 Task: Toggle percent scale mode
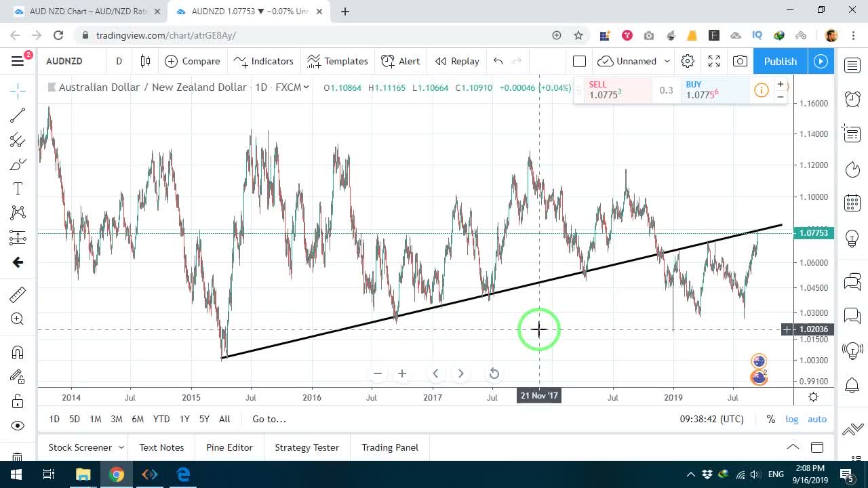click(771, 419)
